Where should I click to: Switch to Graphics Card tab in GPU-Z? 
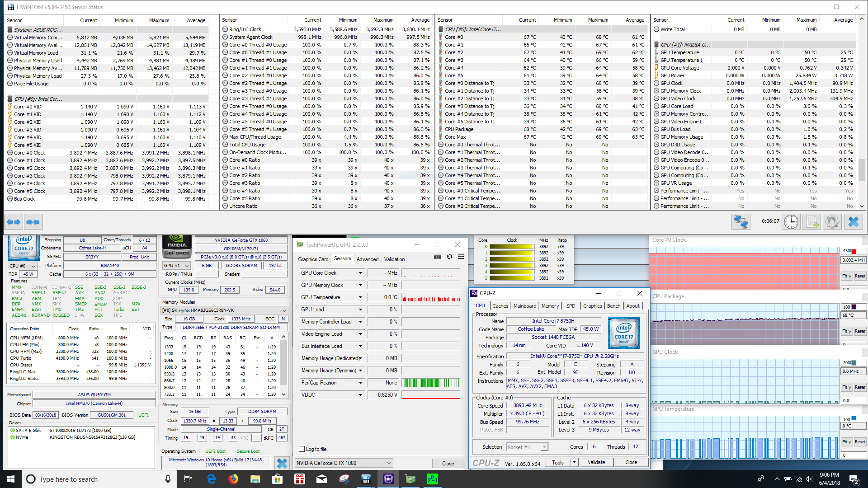click(313, 259)
